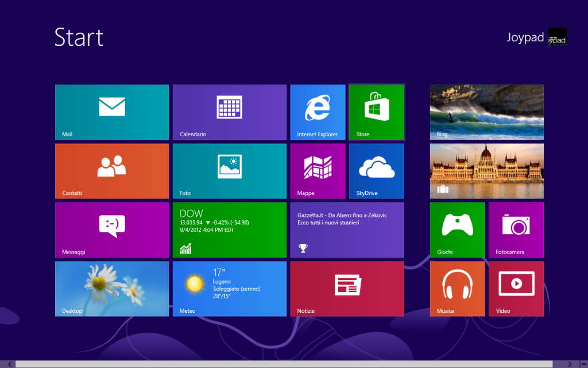Click the Joypad account picture
Image resolution: width=588 pixels, height=368 pixels.
click(x=558, y=37)
